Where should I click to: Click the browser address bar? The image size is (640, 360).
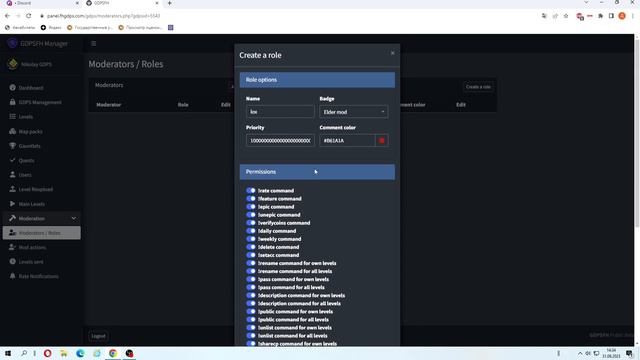click(286, 16)
